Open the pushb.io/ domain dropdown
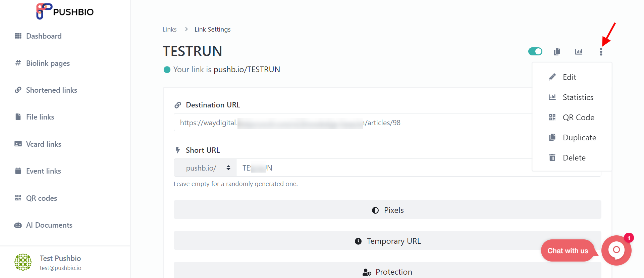The height and width of the screenshot is (278, 644). pyautogui.click(x=205, y=168)
